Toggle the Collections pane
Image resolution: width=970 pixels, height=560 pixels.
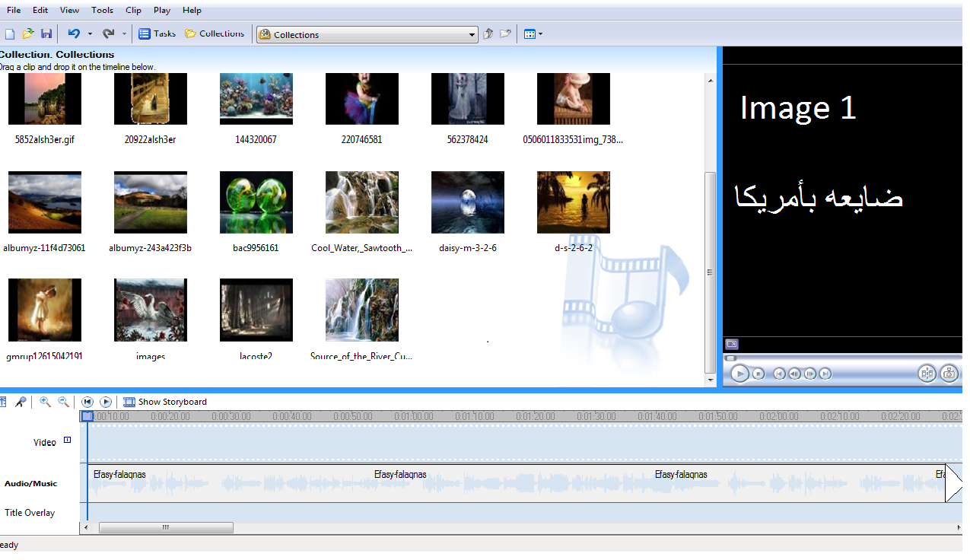pyautogui.click(x=215, y=33)
